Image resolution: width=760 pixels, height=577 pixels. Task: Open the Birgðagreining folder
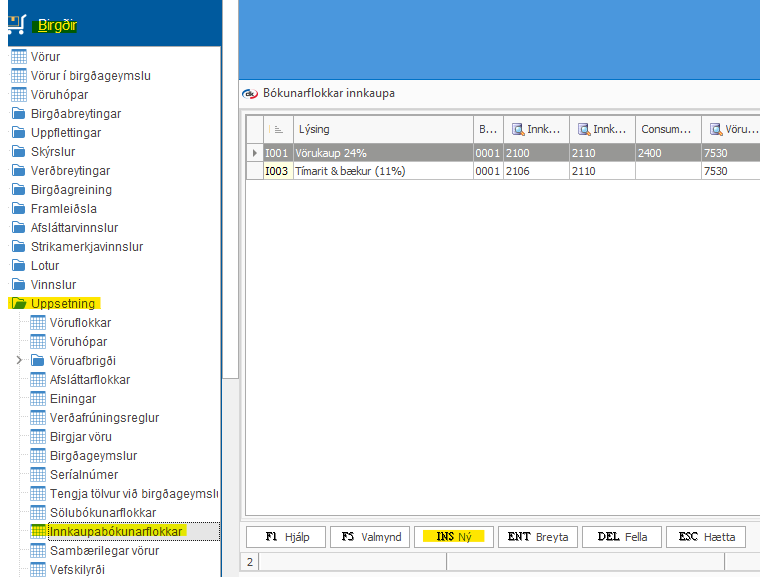71,189
